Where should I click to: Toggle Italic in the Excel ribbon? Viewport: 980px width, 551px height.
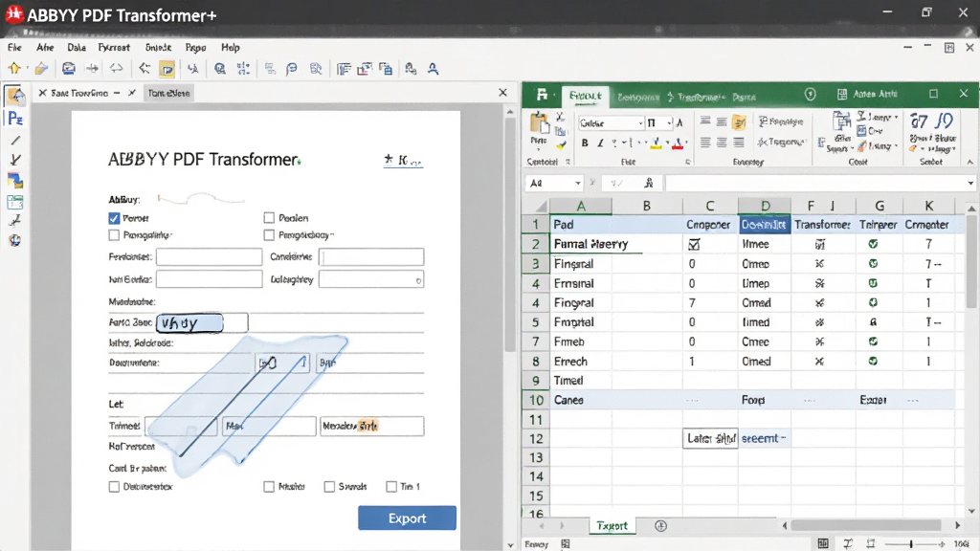[x=600, y=143]
